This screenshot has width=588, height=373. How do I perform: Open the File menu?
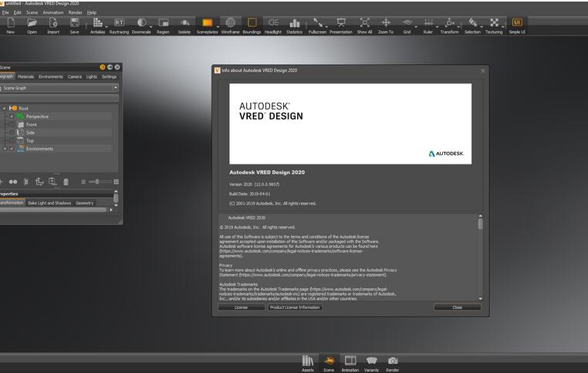click(5, 12)
